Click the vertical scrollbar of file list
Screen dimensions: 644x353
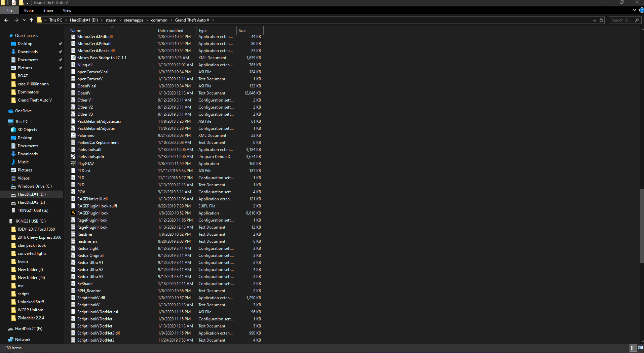pyautogui.click(x=642, y=225)
